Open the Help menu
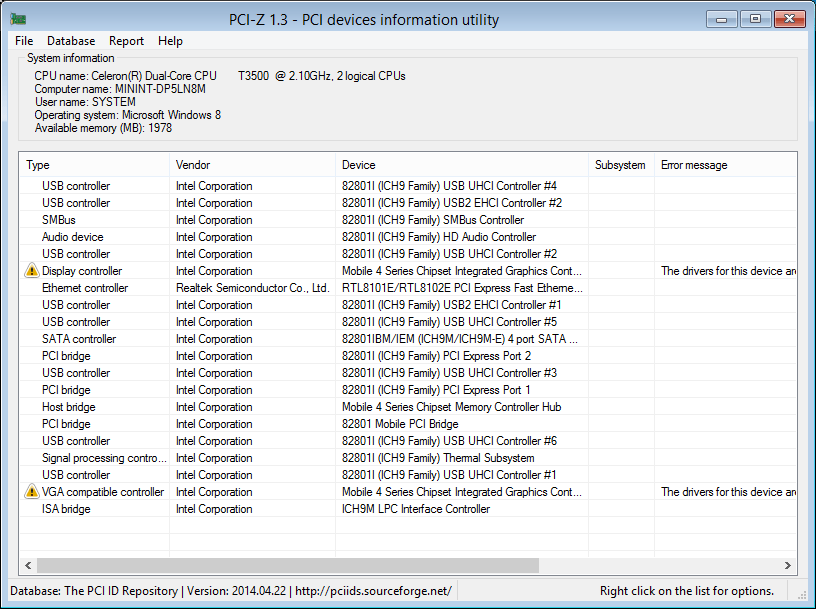This screenshot has height=609, width=816. [x=170, y=41]
